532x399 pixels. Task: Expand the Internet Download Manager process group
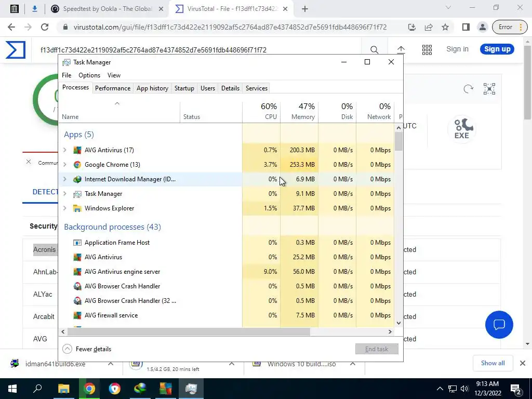(65, 179)
